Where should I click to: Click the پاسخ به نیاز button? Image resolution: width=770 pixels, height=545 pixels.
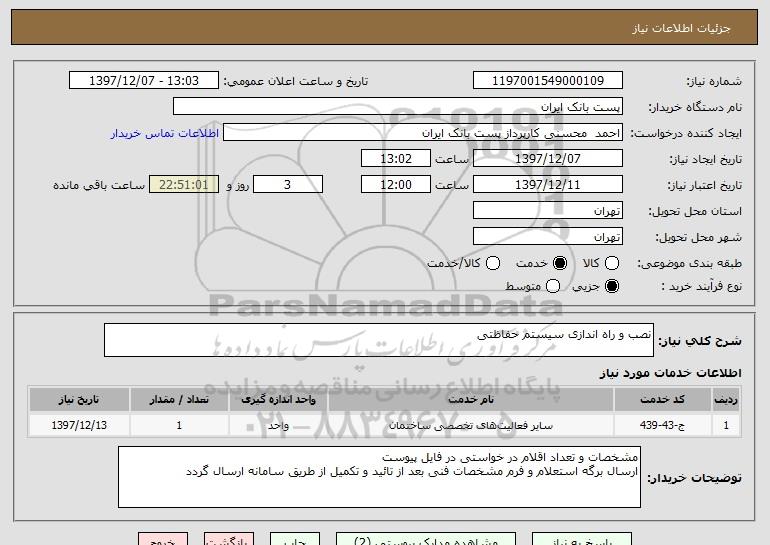click(x=582, y=539)
